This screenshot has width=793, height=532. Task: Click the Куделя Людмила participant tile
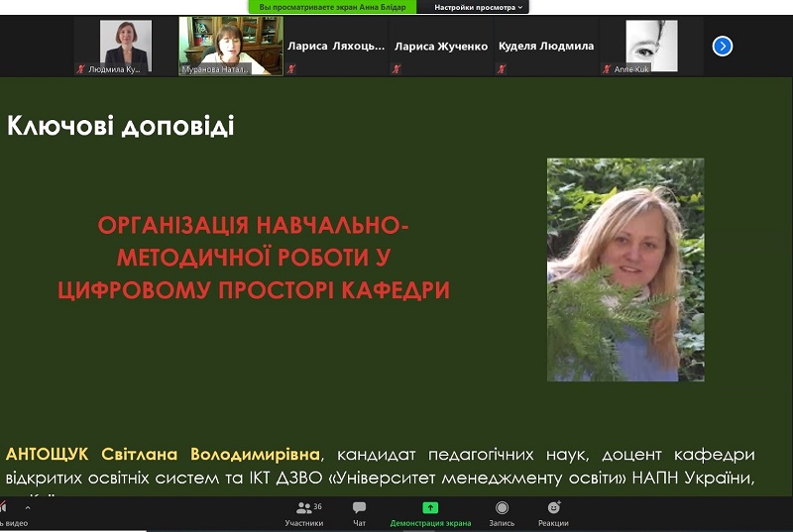[546, 46]
